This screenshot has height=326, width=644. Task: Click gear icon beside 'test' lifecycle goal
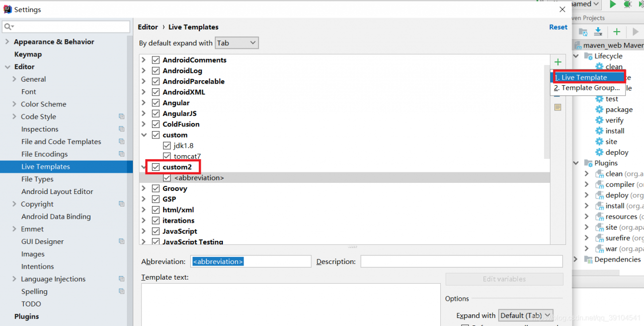click(599, 99)
